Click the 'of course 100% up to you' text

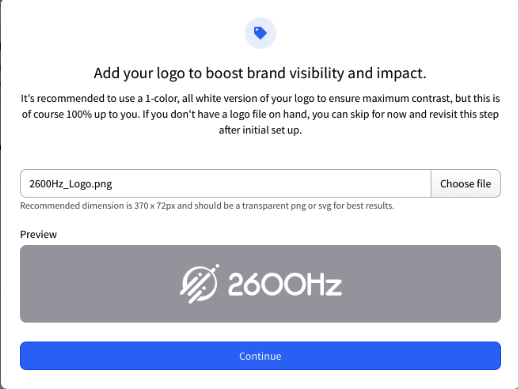[81, 114]
